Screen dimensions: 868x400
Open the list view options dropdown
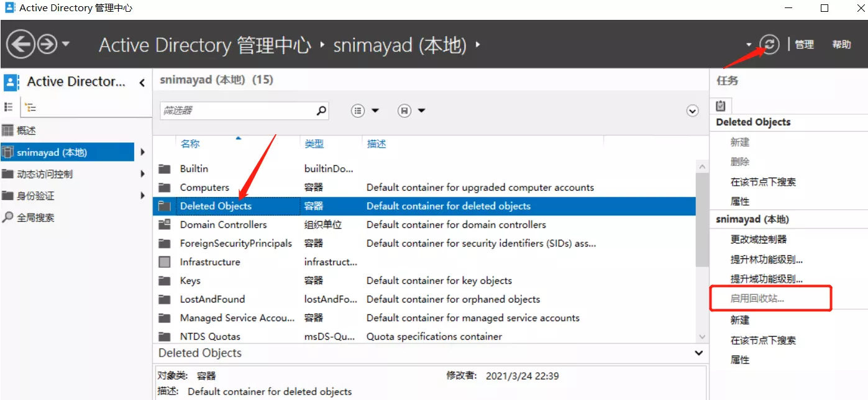365,111
